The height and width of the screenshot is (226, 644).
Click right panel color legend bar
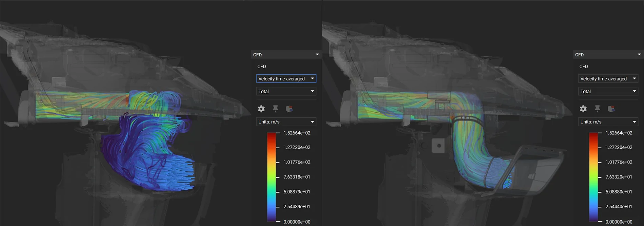(593, 177)
